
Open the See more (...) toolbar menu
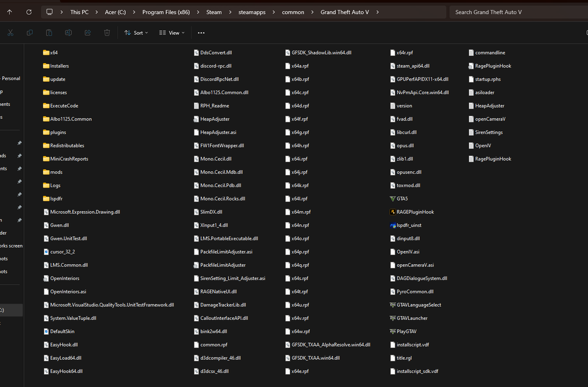click(201, 33)
